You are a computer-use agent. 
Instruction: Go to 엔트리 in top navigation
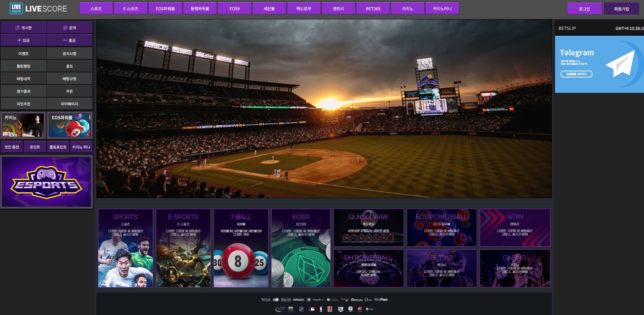coord(338,8)
